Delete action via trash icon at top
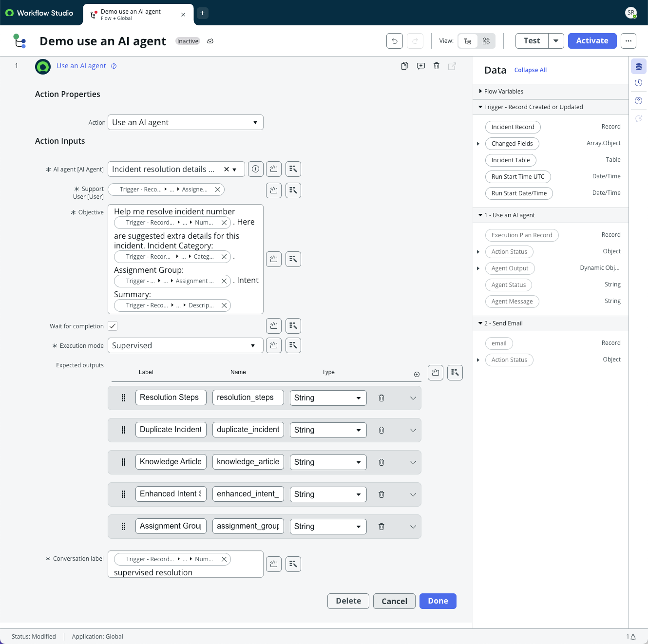Screen dimensions: 648x644 (437, 66)
